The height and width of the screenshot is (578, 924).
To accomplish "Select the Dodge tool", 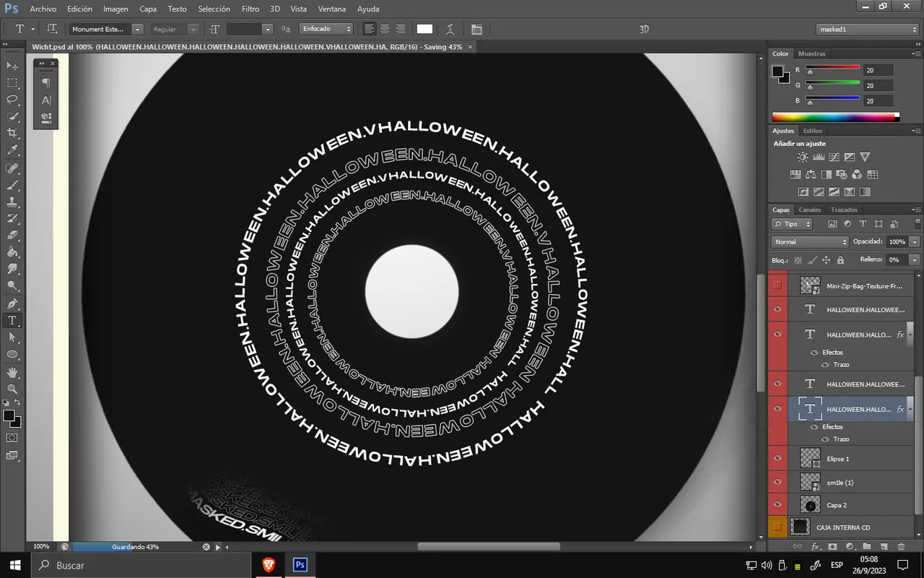I will point(12,286).
